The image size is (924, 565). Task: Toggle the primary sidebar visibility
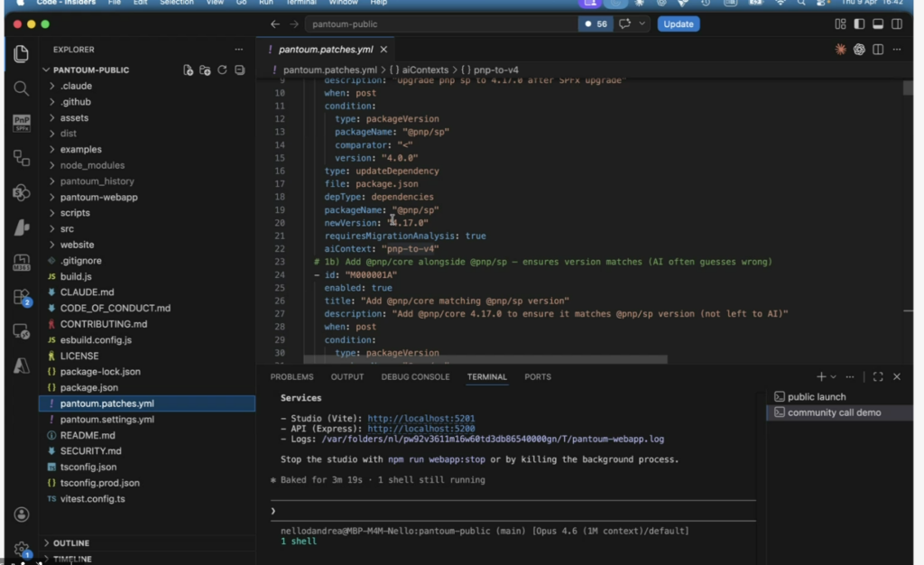[x=859, y=24]
